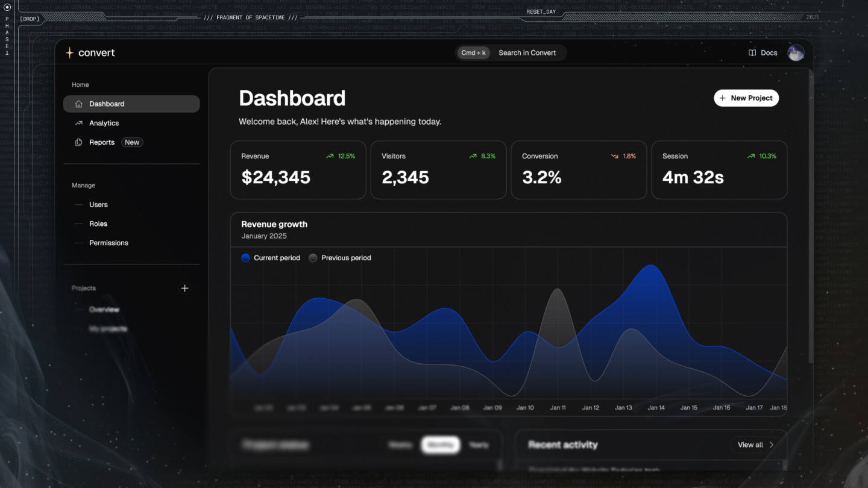Click the Search in Convert field

[x=527, y=52]
